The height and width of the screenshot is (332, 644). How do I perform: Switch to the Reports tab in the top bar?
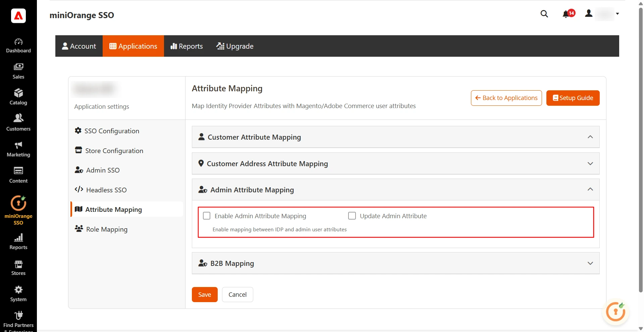(186, 46)
